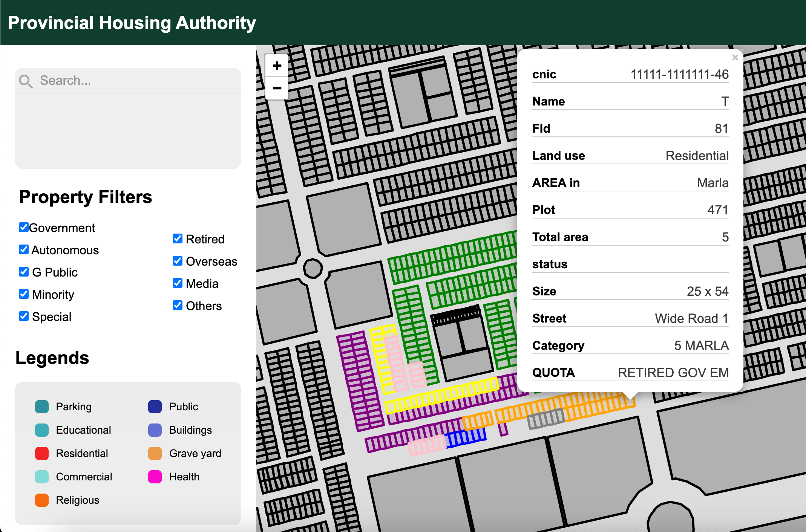Disable the Retired filter checkbox
The height and width of the screenshot is (532, 806).
tap(178, 238)
